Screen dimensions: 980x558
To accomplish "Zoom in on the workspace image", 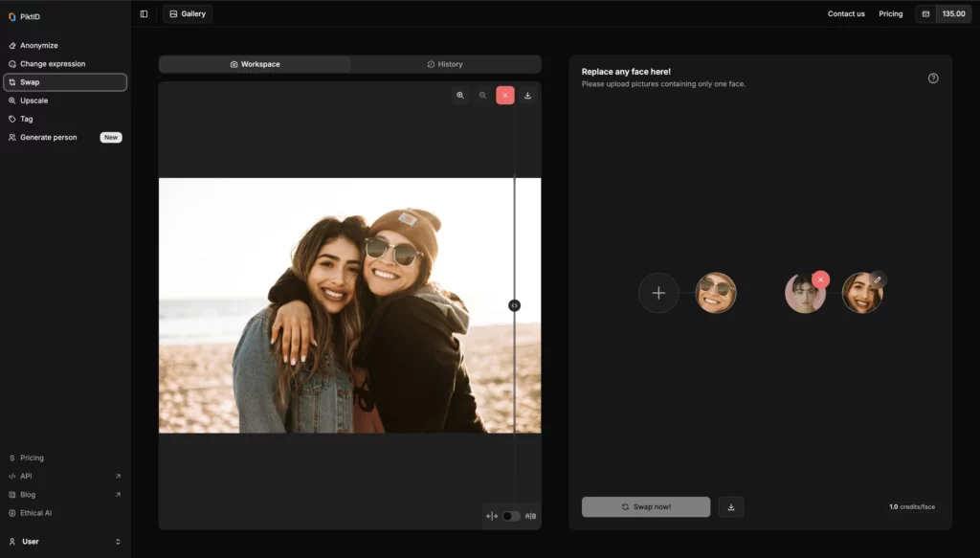I will (460, 96).
